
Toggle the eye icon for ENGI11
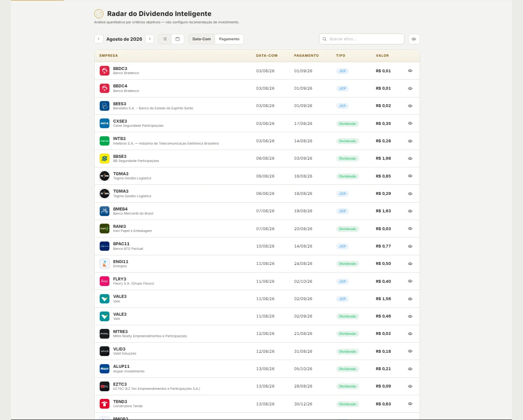410,264
